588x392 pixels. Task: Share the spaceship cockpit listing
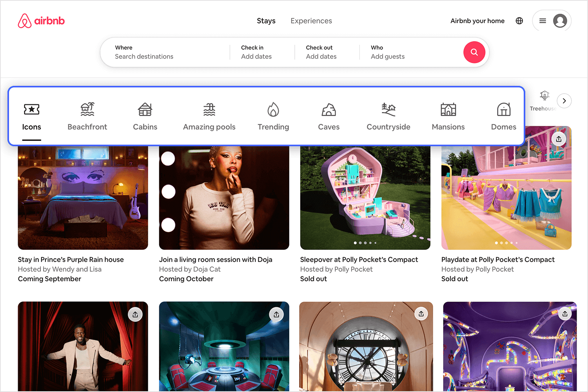point(276,314)
